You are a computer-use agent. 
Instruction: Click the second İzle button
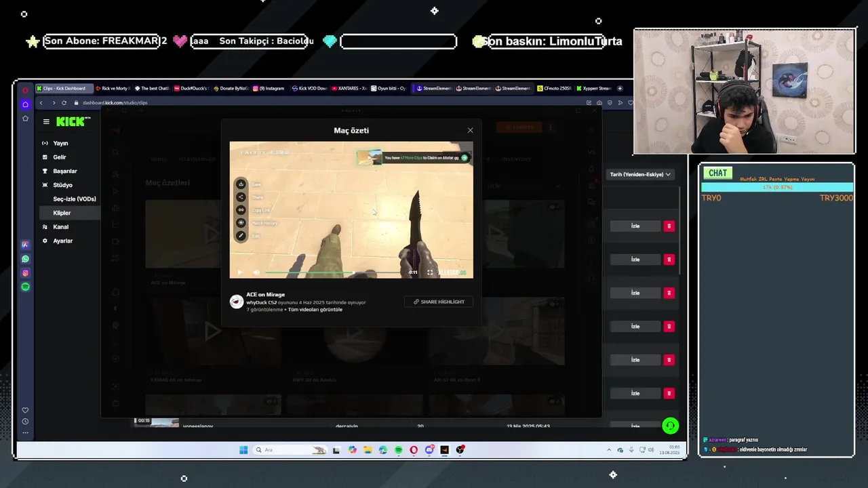[x=635, y=260]
